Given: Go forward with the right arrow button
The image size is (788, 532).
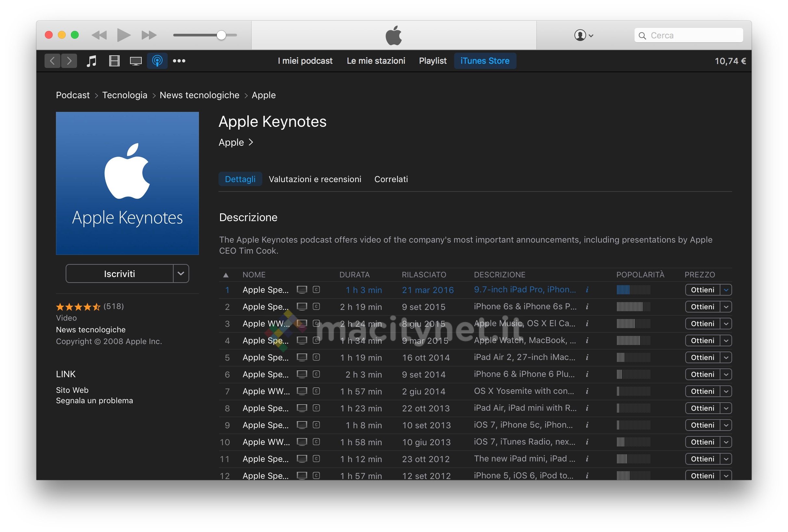Looking at the screenshot, I should click(x=69, y=61).
